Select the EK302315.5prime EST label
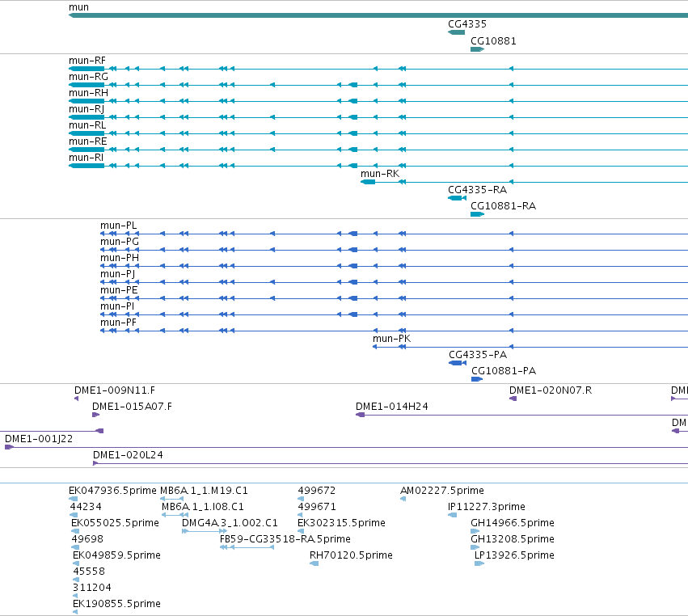688x616 pixels. pyautogui.click(x=341, y=523)
